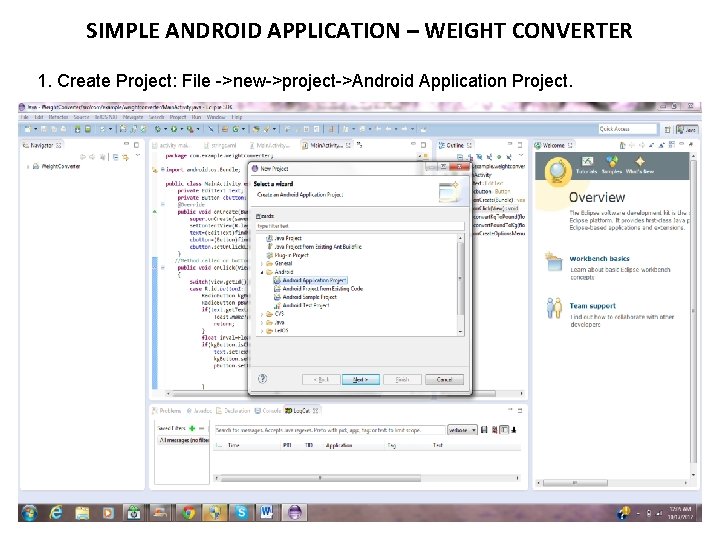Select the Java perspective button

click(687, 130)
